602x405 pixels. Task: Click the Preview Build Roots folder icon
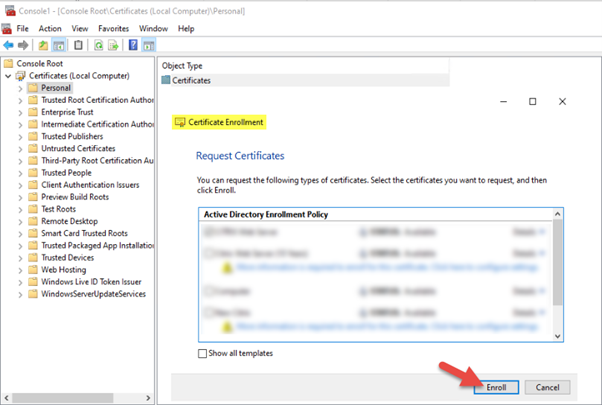click(33, 197)
